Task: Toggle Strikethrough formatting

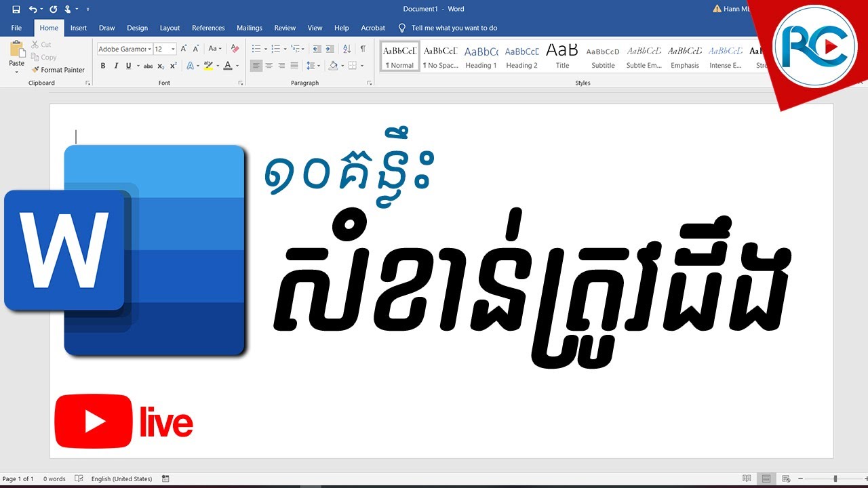Action: [148, 66]
